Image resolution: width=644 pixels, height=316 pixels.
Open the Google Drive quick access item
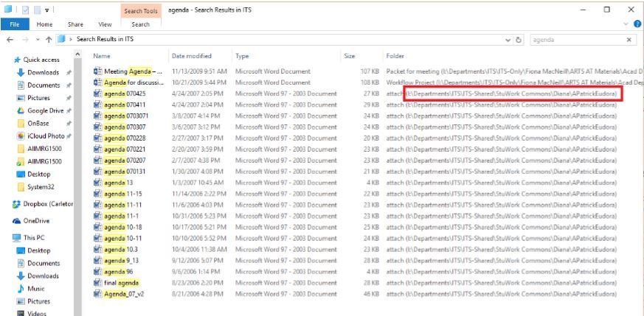point(44,110)
